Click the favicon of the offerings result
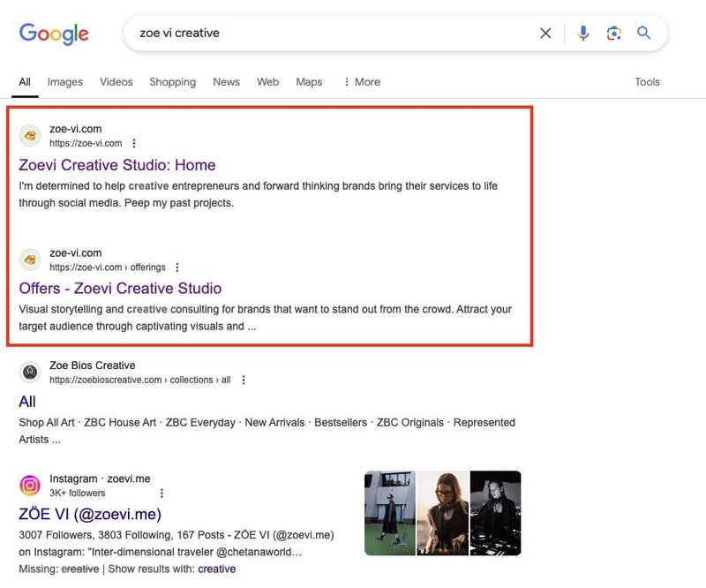This screenshot has width=706, height=588. 30,260
